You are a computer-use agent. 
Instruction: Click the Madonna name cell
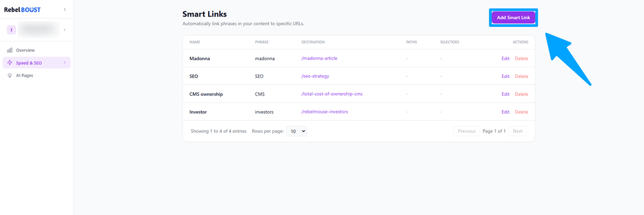pos(200,58)
